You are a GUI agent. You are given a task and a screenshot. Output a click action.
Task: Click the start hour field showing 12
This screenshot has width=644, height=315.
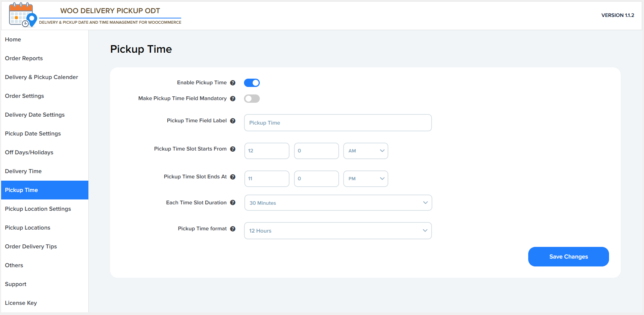point(267,151)
